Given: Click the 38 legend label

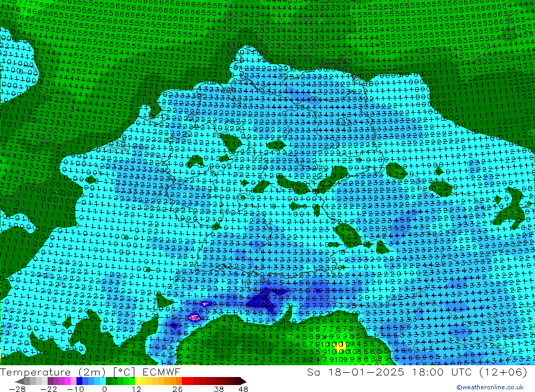Looking at the screenshot, I should [219, 389].
